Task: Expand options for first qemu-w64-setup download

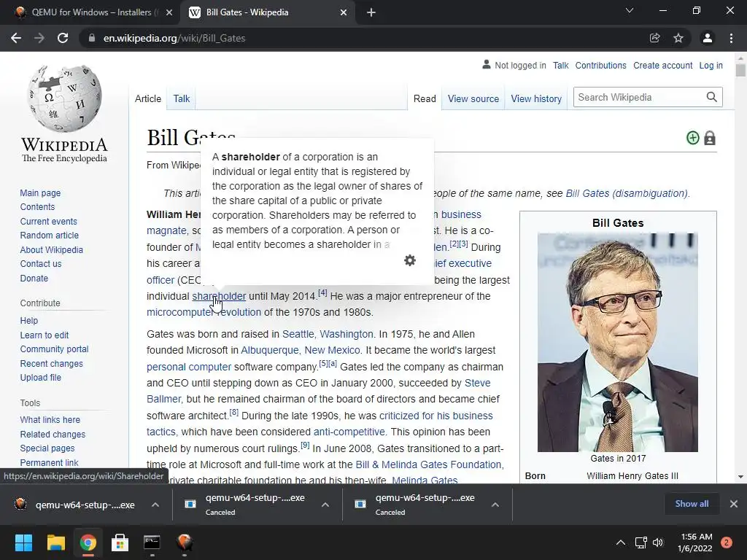Action: pos(155,505)
